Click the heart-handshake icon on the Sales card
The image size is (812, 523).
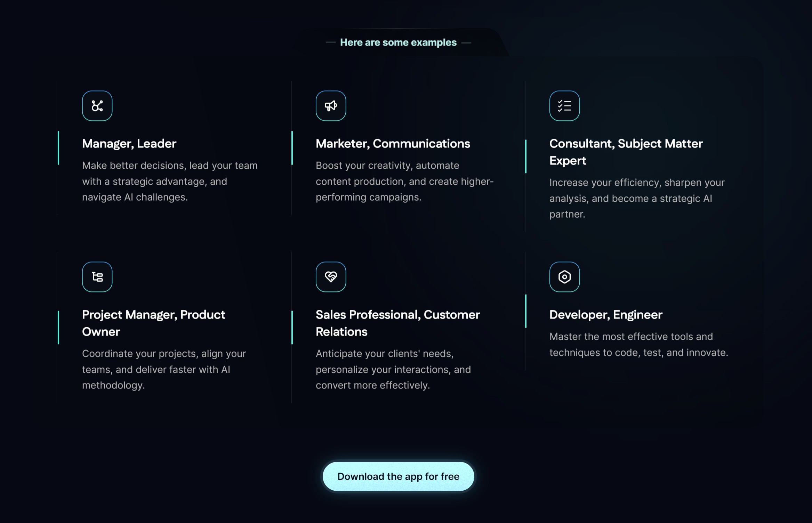pos(331,276)
